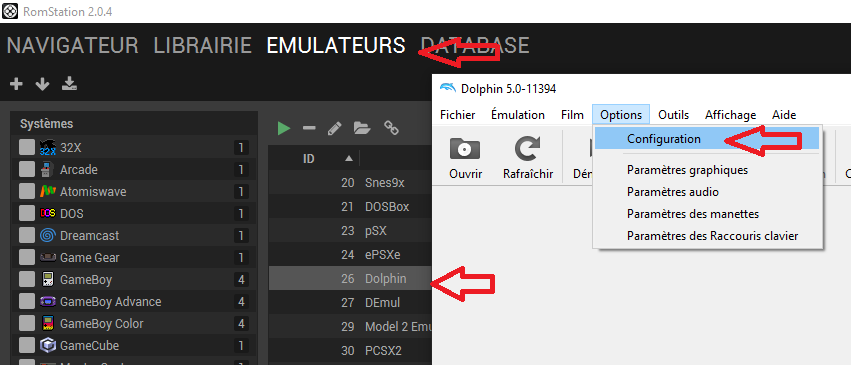Toggle the Dreamcast checkbox
This screenshot has width=851, height=365.
pyautogui.click(x=26, y=235)
